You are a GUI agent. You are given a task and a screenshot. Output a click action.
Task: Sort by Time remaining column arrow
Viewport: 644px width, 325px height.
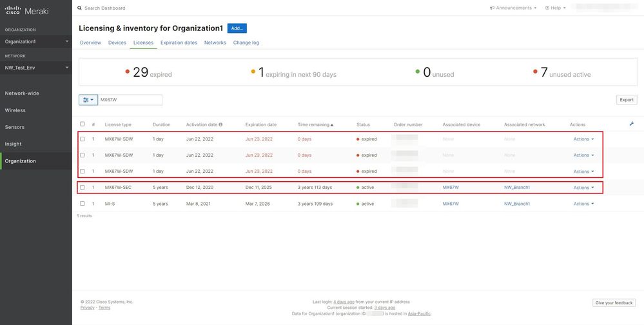tap(331, 124)
